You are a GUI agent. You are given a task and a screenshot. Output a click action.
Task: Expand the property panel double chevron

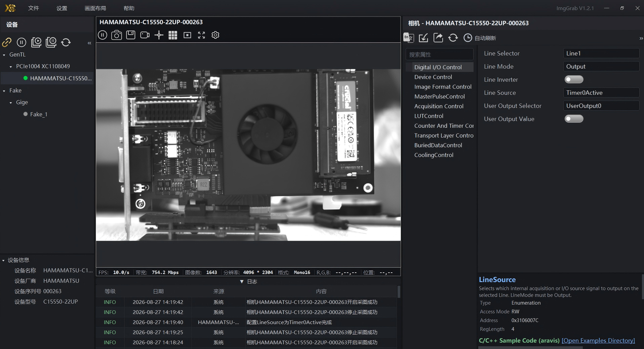pyautogui.click(x=641, y=39)
